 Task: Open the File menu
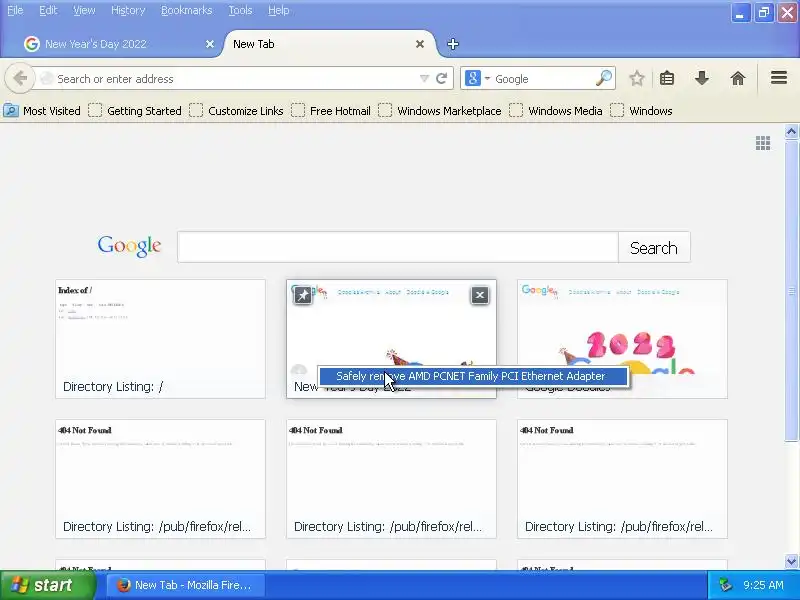[15, 10]
